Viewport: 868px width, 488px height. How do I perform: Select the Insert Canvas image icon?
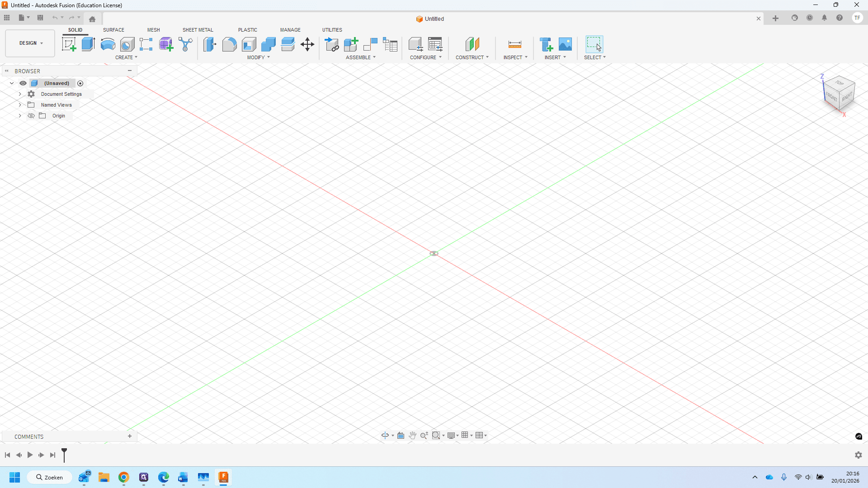coord(565,44)
